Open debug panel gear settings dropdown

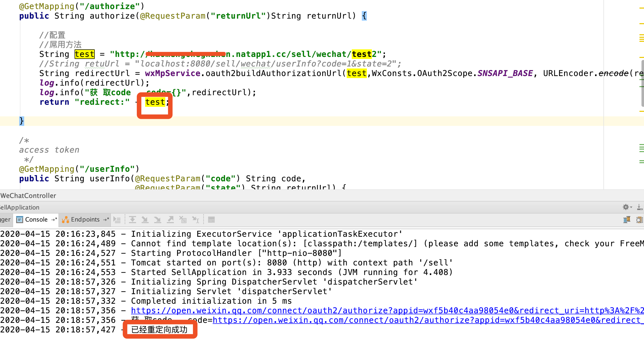click(x=627, y=207)
